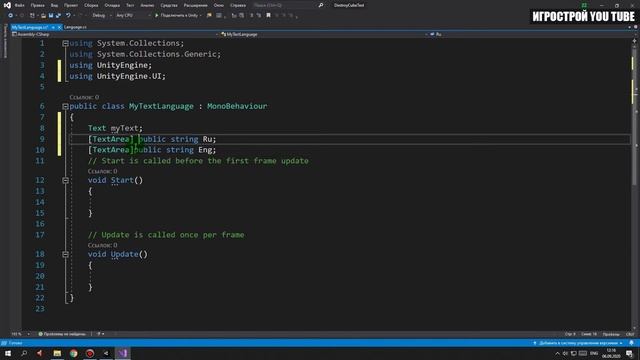Collapse the Update method at line 18
640x360 pixels.
(65, 254)
